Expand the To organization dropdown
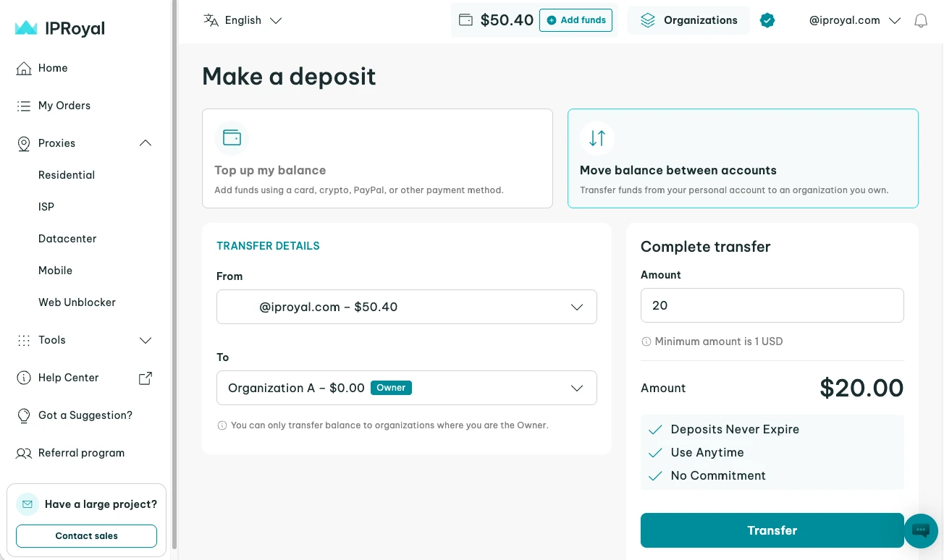Image resolution: width=944 pixels, height=560 pixels. (407, 388)
